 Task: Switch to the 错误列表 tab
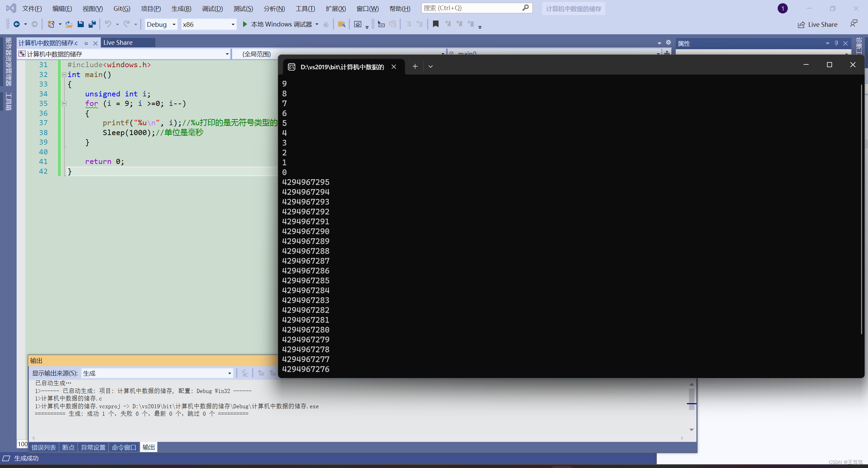[43, 447]
